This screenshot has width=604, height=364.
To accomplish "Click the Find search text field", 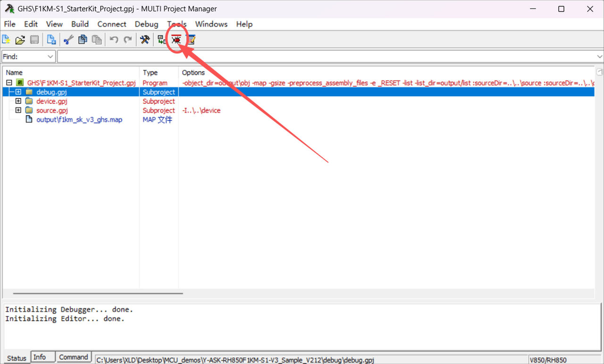I will 326,57.
